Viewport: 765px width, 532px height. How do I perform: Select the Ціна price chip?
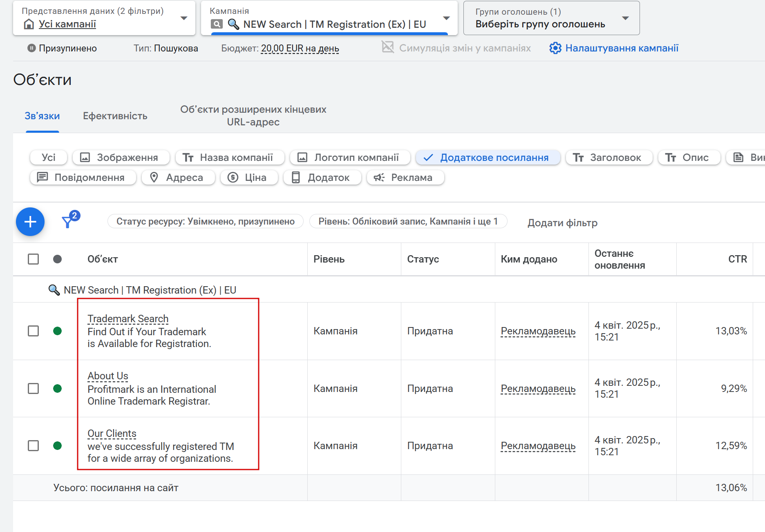coord(249,178)
